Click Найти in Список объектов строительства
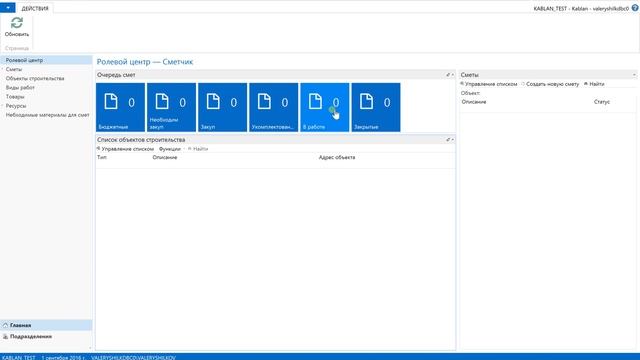Screen dimensions: 640x360 pos(198,149)
